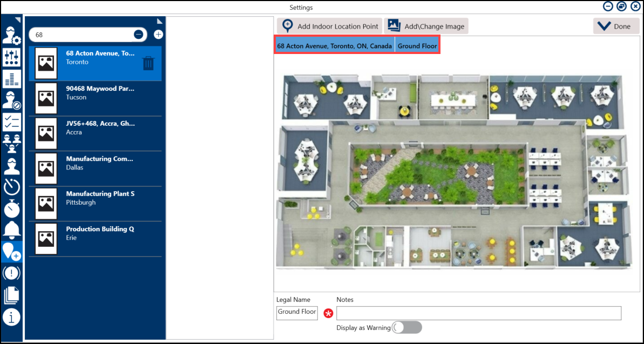Toggle the Display as Warning switch
The width and height of the screenshot is (644, 344).
point(406,327)
